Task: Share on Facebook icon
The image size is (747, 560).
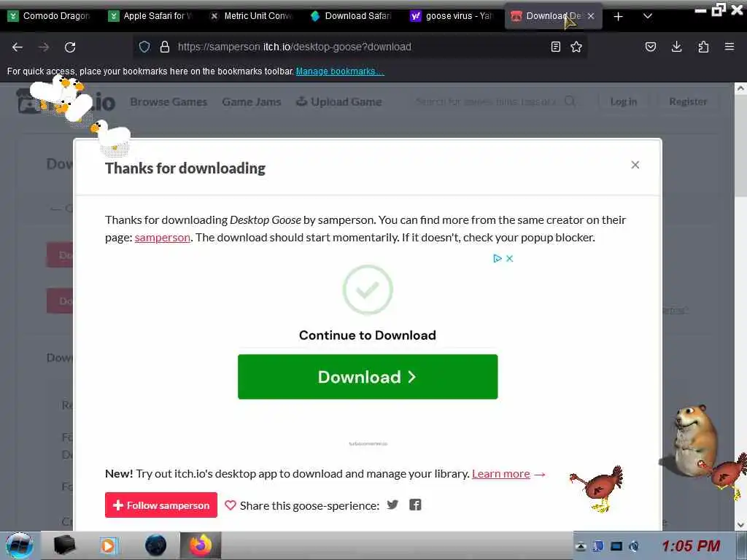Action: [415, 505]
